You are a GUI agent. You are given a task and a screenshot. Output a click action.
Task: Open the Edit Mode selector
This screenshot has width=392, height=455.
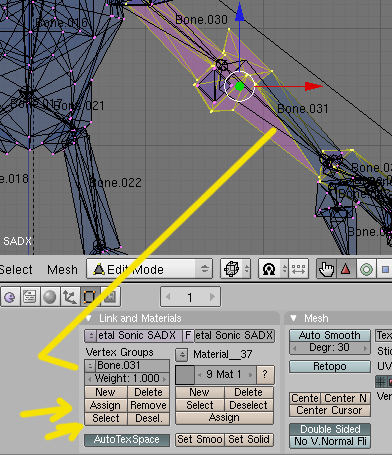[149, 269]
